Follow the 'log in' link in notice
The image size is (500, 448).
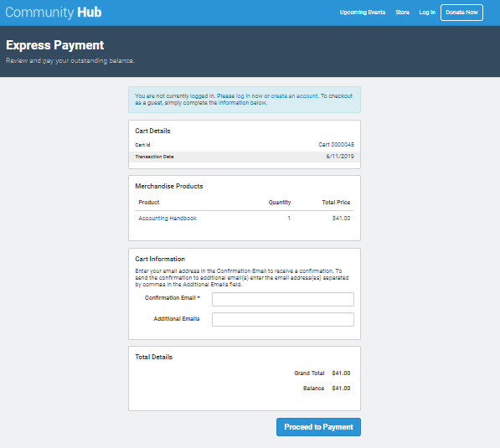point(243,96)
